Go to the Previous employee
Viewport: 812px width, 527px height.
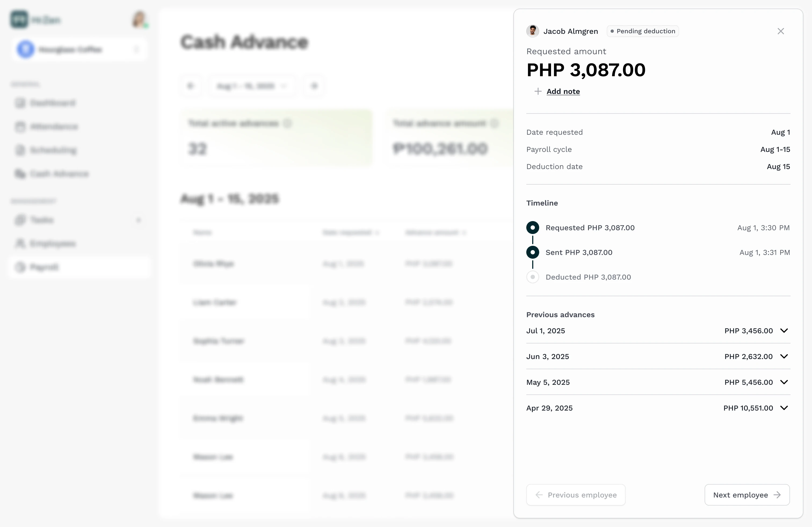[575, 495]
